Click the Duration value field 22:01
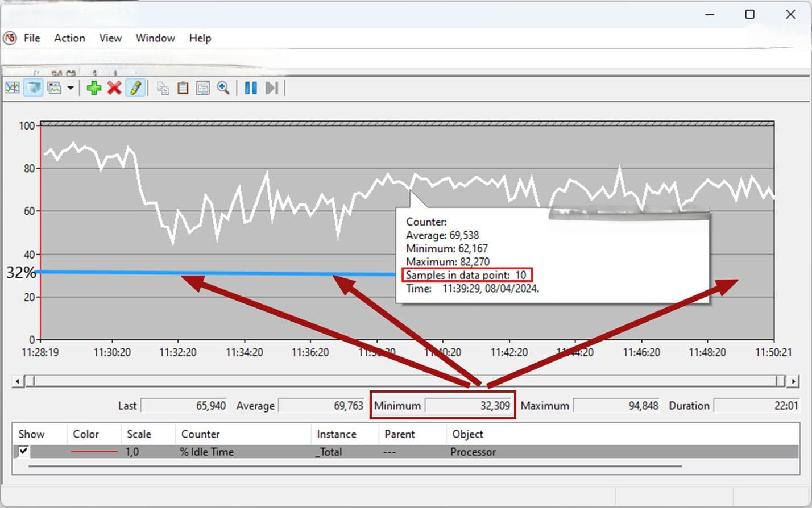The width and height of the screenshot is (812, 508). [x=757, y=406]
